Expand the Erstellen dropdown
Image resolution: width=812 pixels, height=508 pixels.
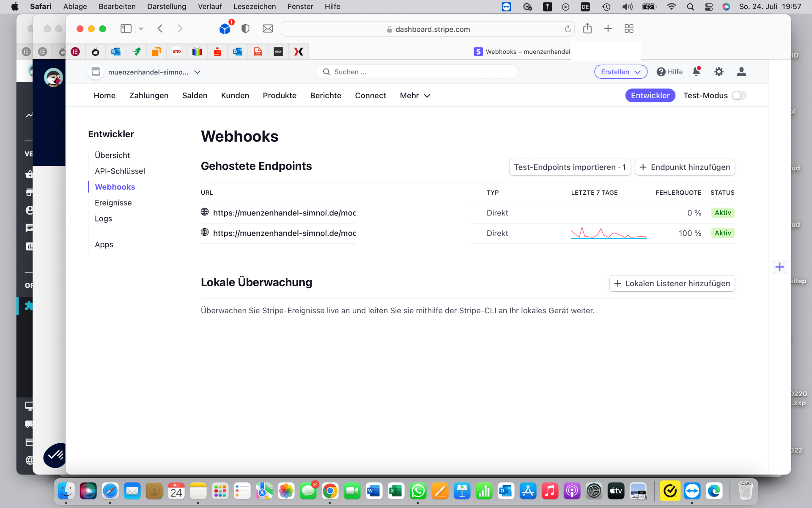pyautogui.click(x=620, y=72)
